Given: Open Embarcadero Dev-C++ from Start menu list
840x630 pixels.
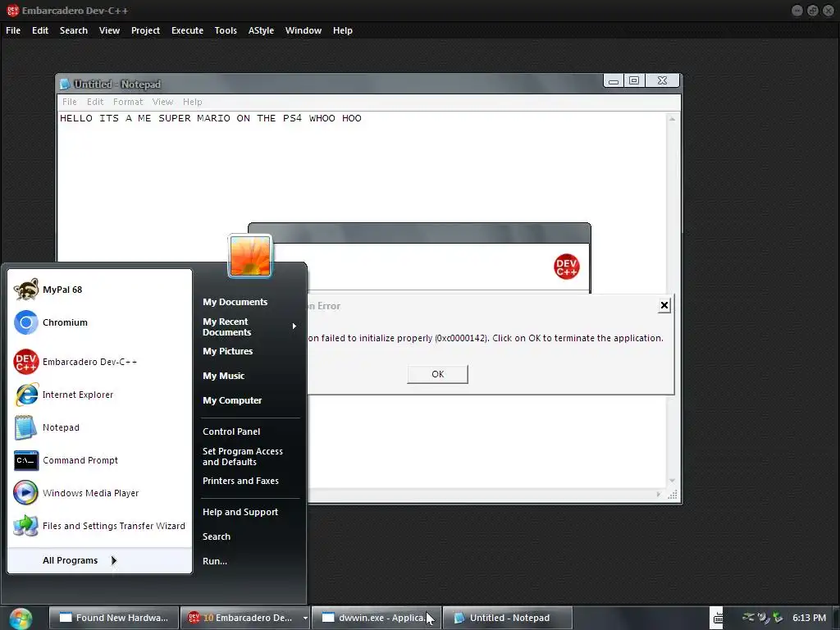Looking at the screenshot, I should pos(75,362).
